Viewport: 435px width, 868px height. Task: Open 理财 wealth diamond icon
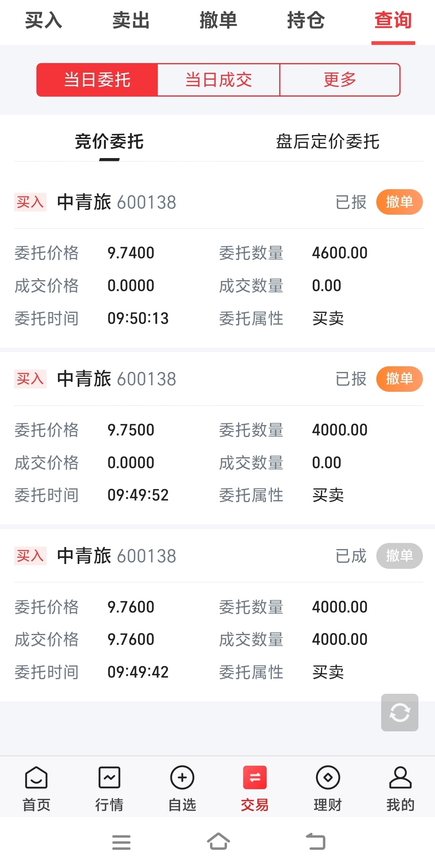[327, 777]
